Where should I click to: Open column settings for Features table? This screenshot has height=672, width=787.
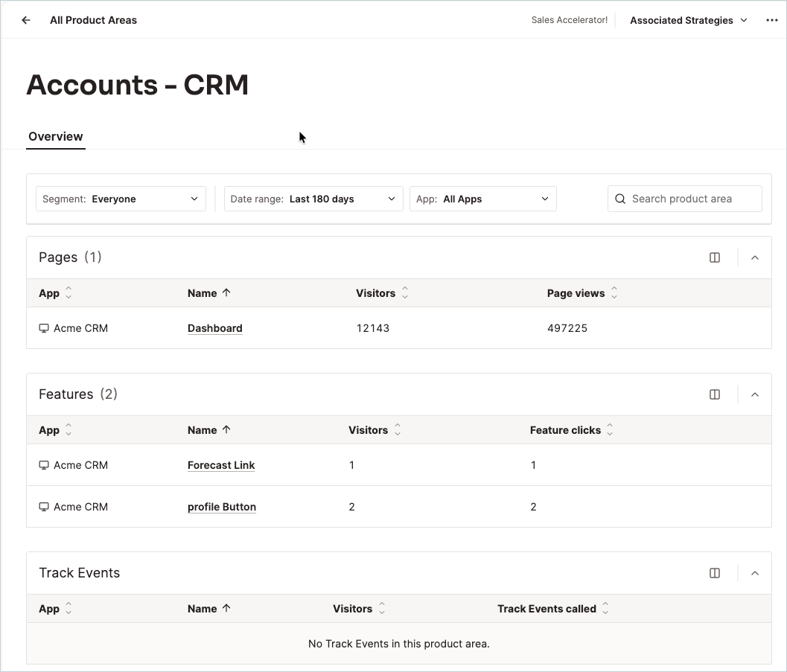coord(714,394)
